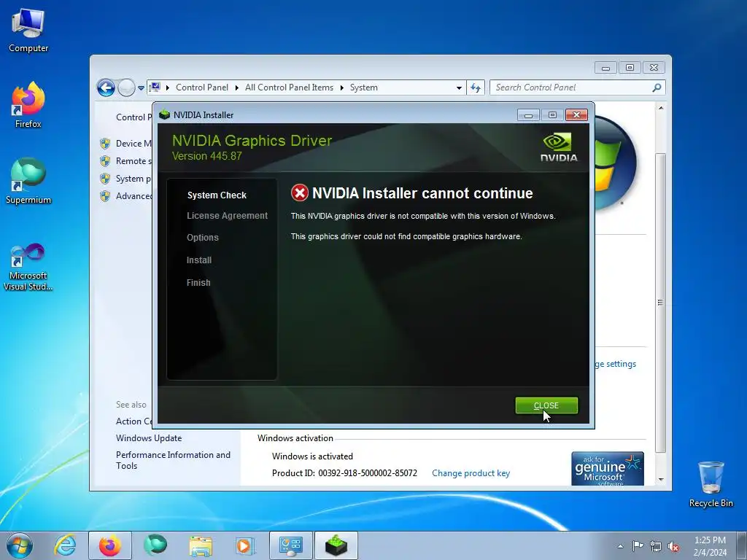Open Windows Media Player from taskbar

click(245, 545)
